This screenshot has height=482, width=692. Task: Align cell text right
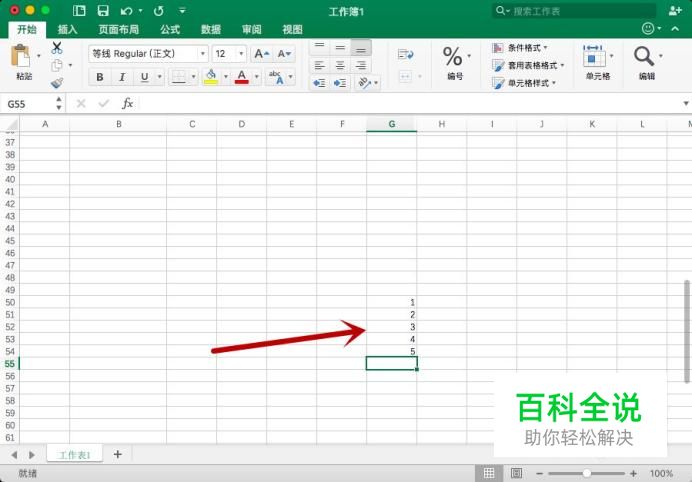[x=361, y=66]
